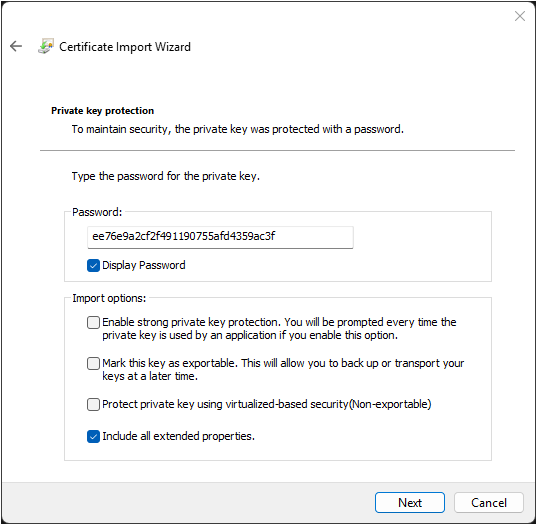537x525 pixels.
Task: Click the Password: group label
Action: [97, 212]
